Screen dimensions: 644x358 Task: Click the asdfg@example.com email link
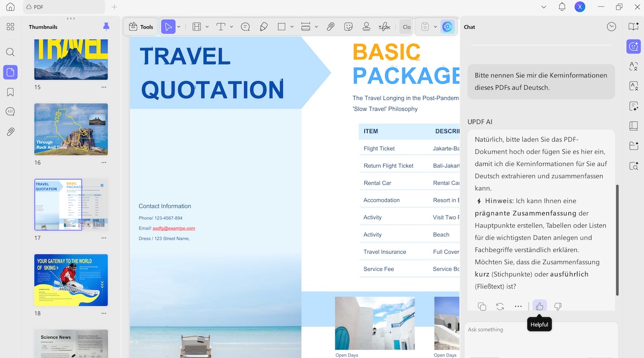coord(173,228)
